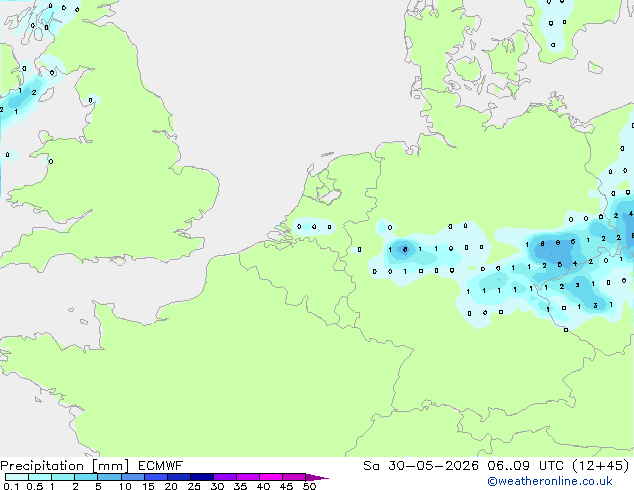Viewport: 634px width, 490px height.
Task: Click the '30-05-2026' date text
Action: (x=433, y=466)
